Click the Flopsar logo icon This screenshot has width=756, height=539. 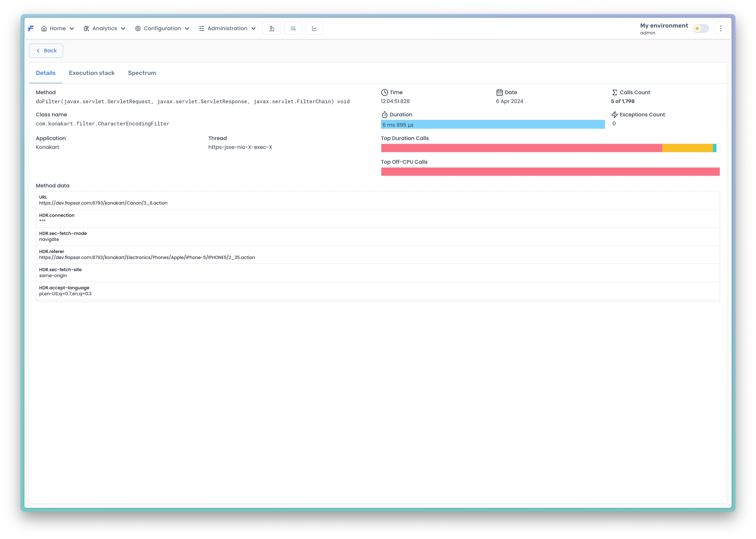pos(31,29)
